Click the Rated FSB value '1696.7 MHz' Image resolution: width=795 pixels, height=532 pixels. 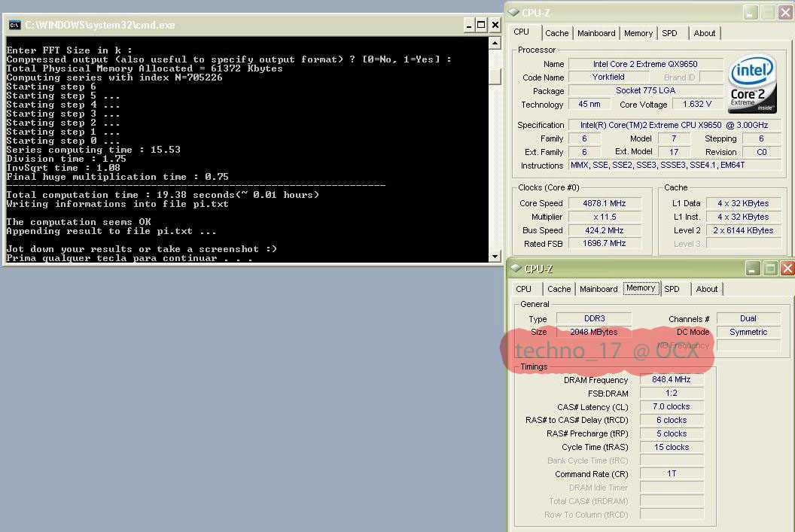pyautogui.click(x=605, y=243)
